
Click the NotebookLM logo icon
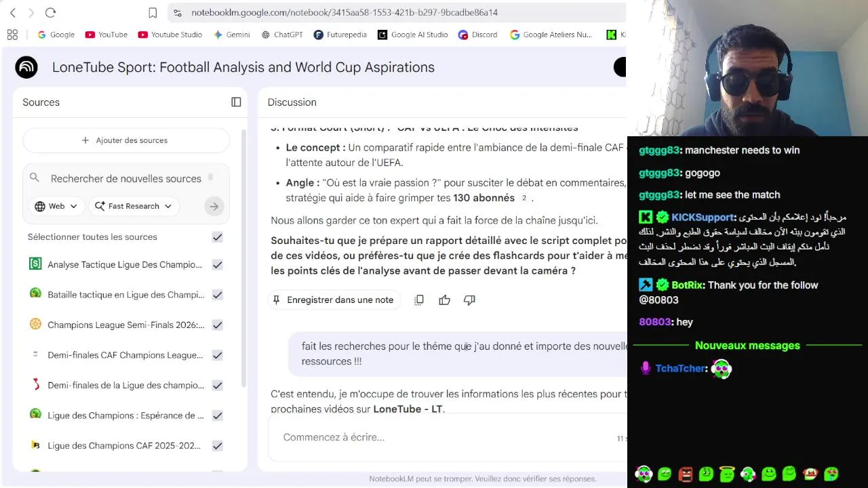(x=26, y=67)
